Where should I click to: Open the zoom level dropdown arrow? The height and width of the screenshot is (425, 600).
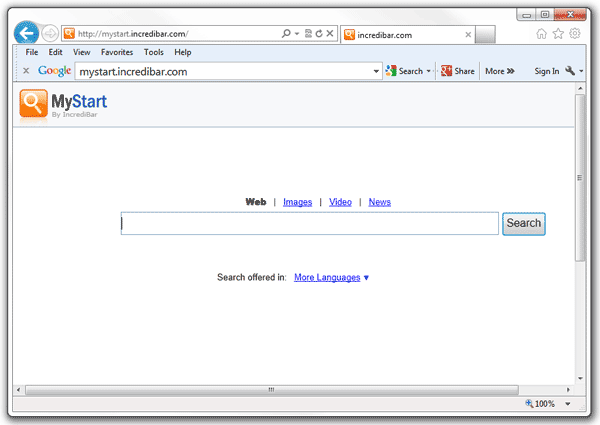tap(568, 404)
